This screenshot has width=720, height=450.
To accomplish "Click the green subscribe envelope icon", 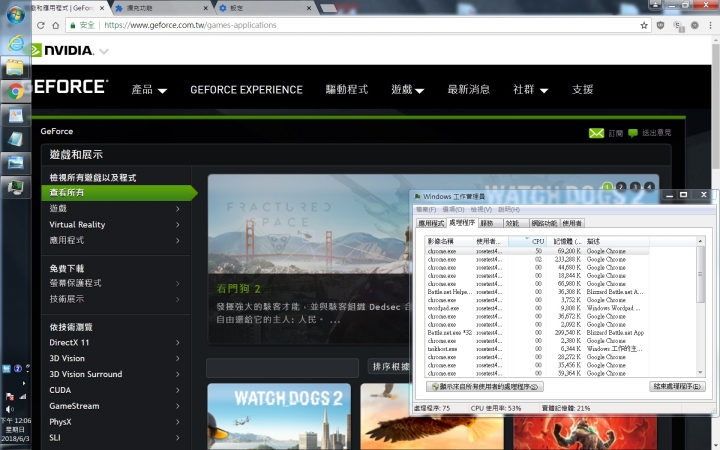I will pos(596,133).
